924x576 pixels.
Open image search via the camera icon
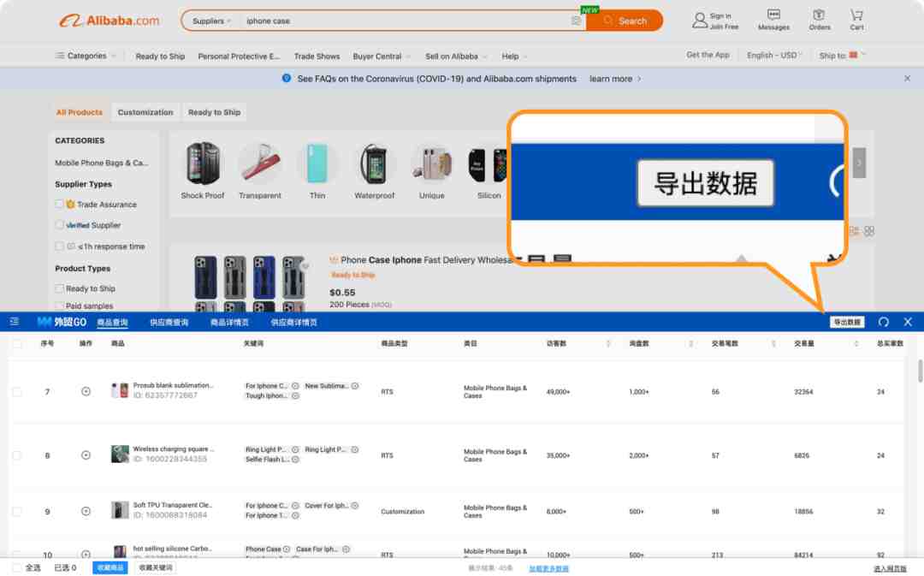tap(576, 21)
